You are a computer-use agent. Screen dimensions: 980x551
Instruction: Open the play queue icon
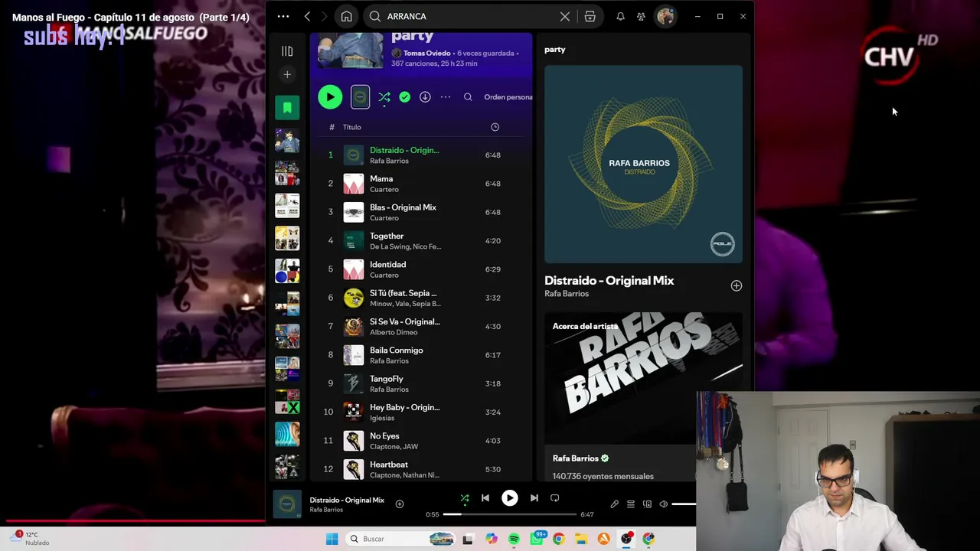coord(631,504)
